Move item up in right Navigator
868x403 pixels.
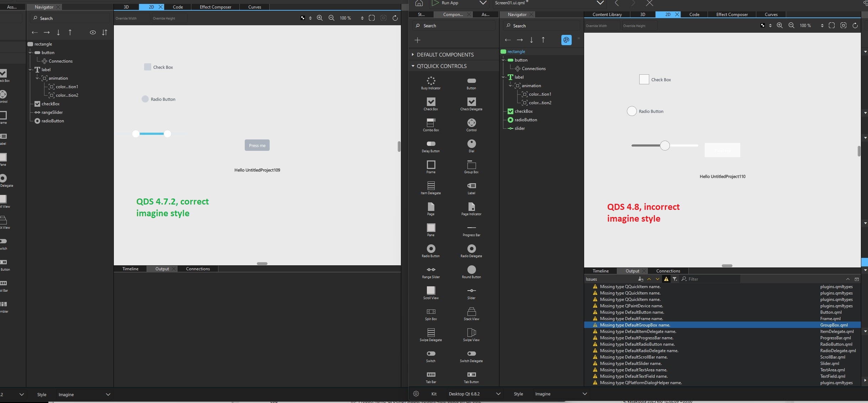point(543,40)
